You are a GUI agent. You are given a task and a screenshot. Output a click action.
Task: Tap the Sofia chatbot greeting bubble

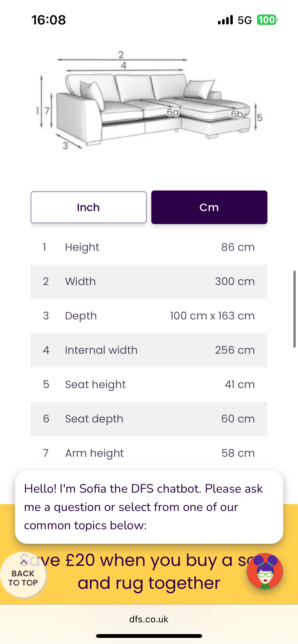pyautogui.click(x=149, y=507)
